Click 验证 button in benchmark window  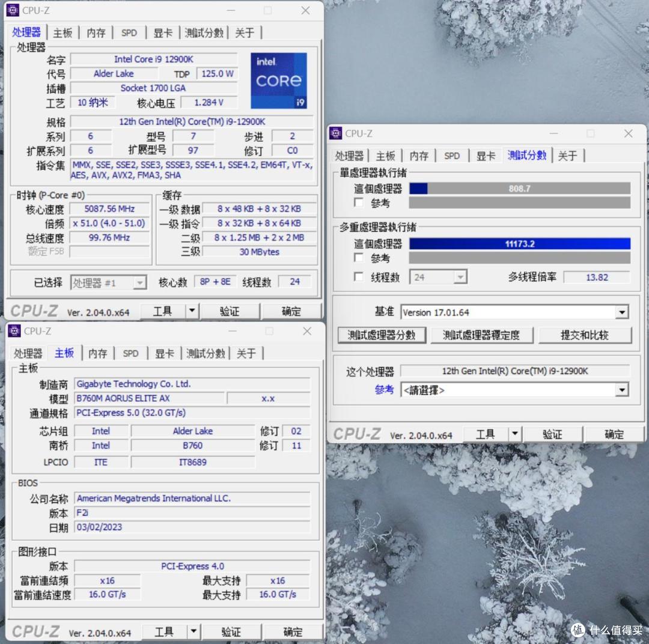pos(553,434)
